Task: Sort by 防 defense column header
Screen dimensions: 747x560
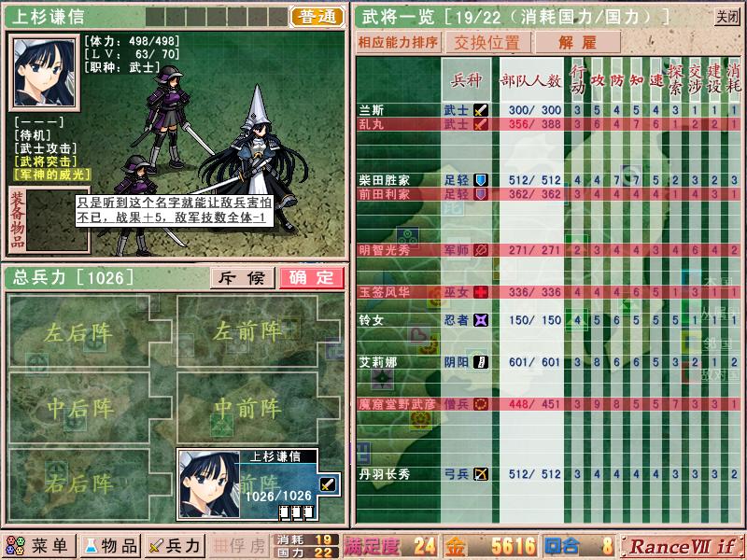Action: point(616,80)
